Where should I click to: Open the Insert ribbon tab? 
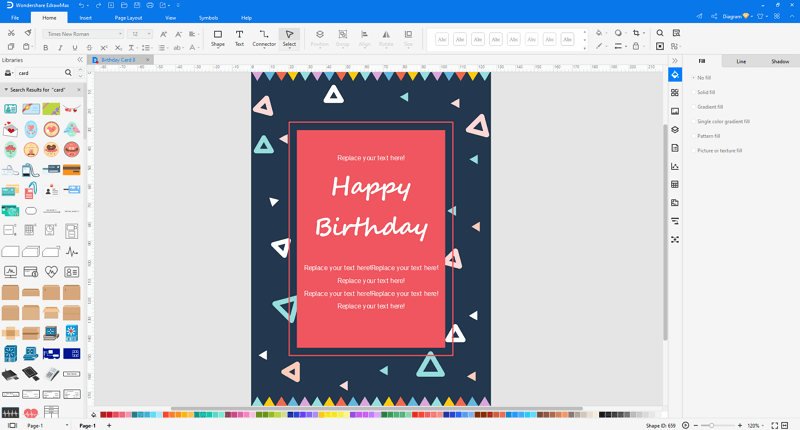coord(85,18)
